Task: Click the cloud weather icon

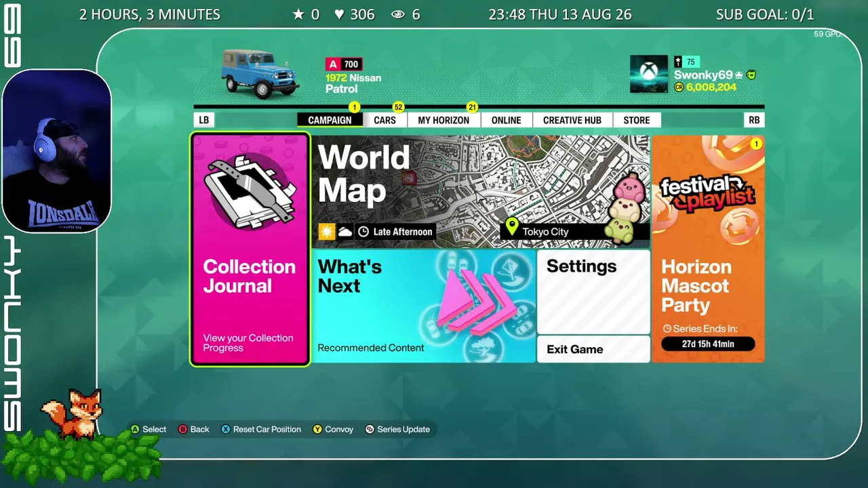Action: pos(345,232)
